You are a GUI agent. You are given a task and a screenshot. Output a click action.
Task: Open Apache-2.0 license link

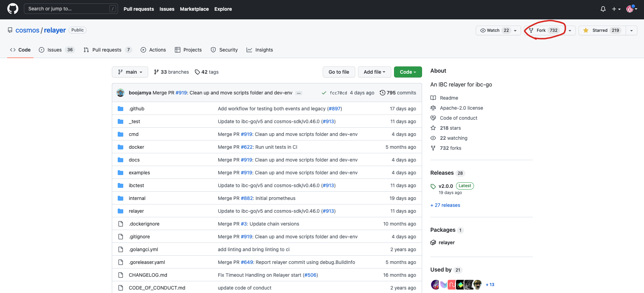tap(457, 108)
